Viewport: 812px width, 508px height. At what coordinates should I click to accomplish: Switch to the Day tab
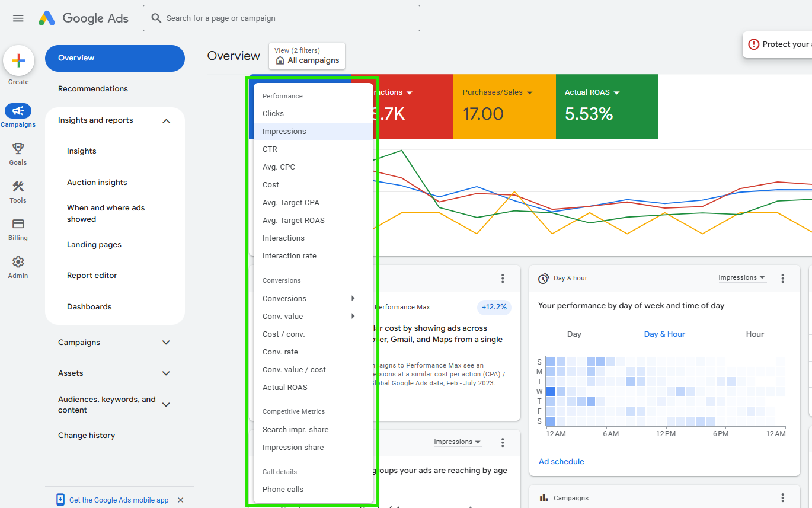coord(574,334)
